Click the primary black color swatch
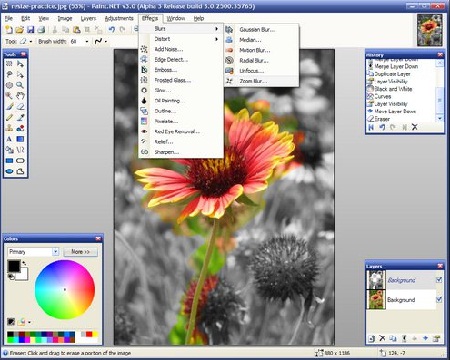Image resolution: width=450 pixels, height=360 pixels. click(x=14, y=266)
